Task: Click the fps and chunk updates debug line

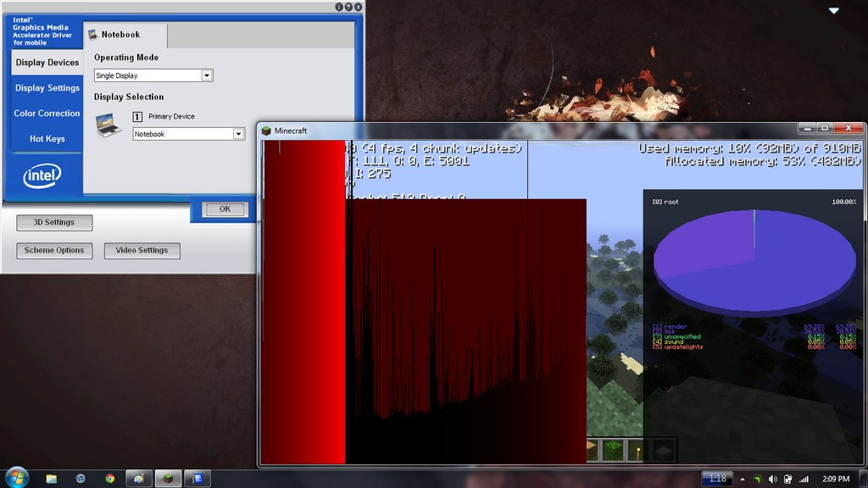Action: [433, 148]
